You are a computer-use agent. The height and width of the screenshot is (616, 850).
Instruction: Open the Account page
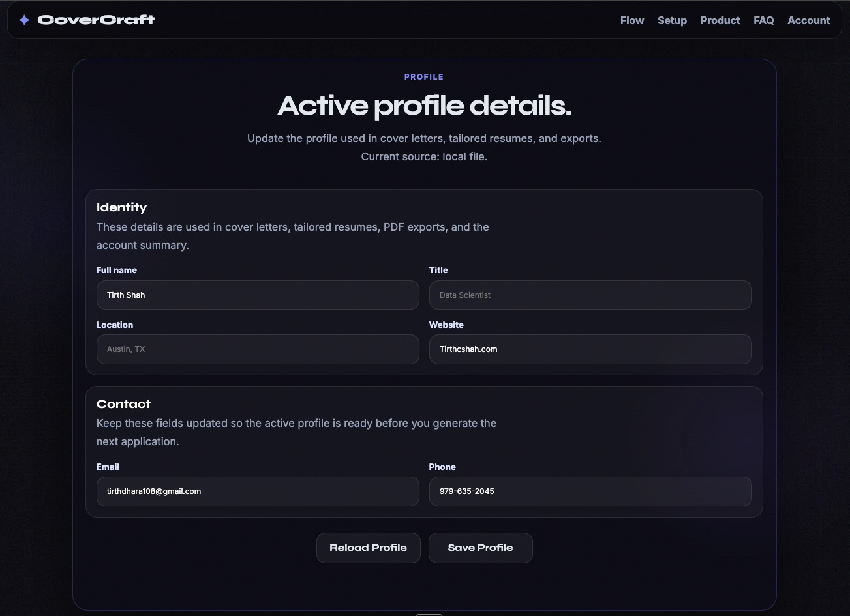808,20
